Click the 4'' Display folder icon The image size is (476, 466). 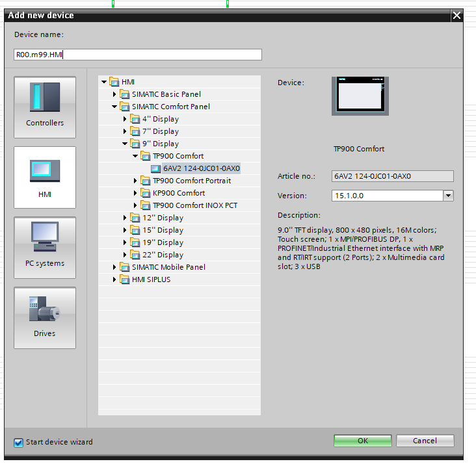coord(135,119)
